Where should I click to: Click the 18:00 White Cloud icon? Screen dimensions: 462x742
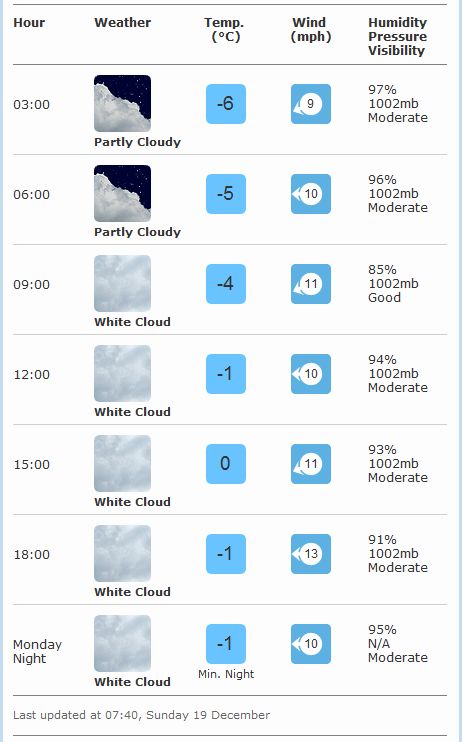pos(123,553)
